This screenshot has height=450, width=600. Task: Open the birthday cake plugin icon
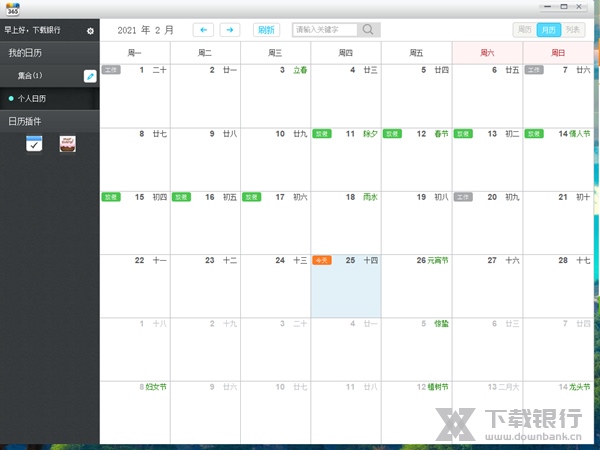(x=67, y=144)
